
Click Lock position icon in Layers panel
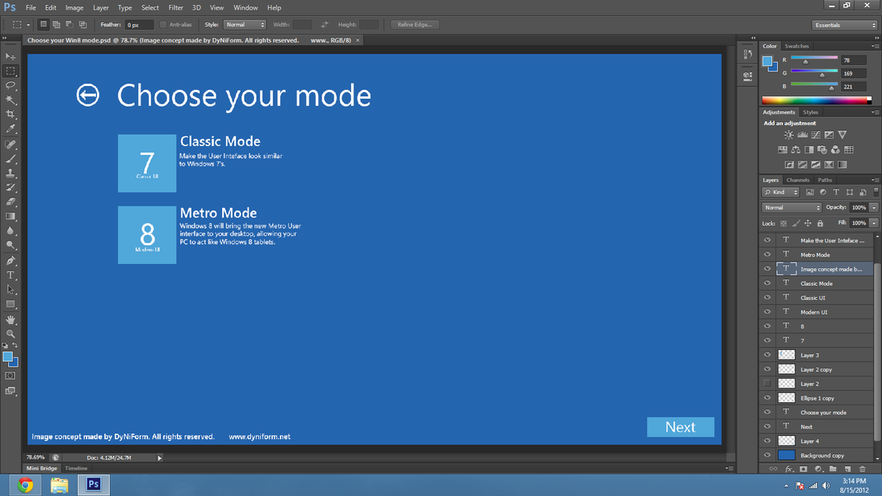(808, 223)
